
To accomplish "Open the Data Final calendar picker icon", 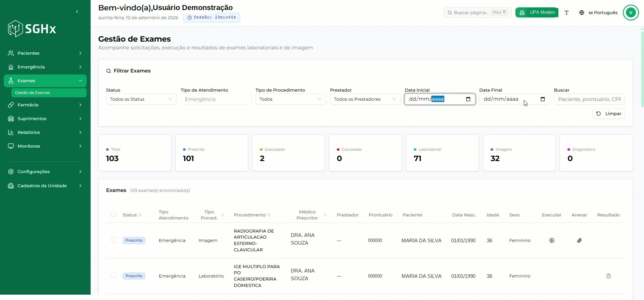I will pyautogui.click(x=543, y=99).
